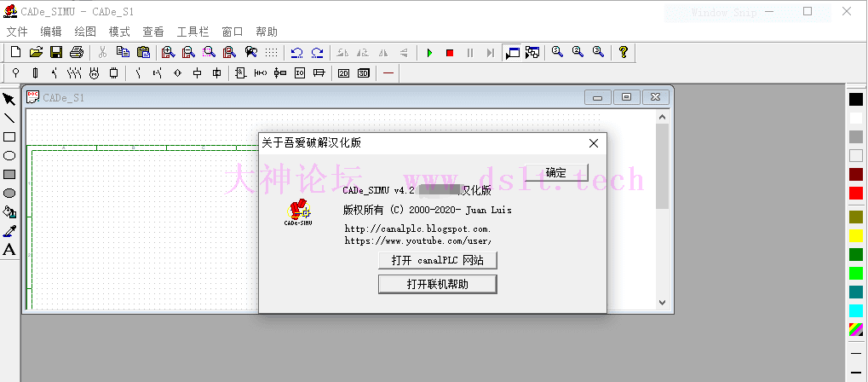Pick the black color swatch
868x382 pixels.
point(856,99)
